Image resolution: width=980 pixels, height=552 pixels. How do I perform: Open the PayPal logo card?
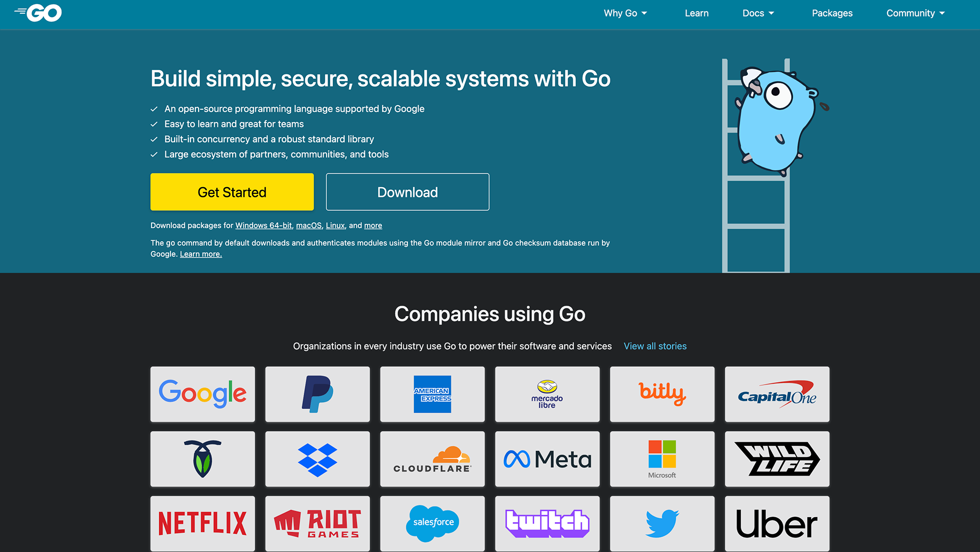pyautogui.click(x=317, y=394)
